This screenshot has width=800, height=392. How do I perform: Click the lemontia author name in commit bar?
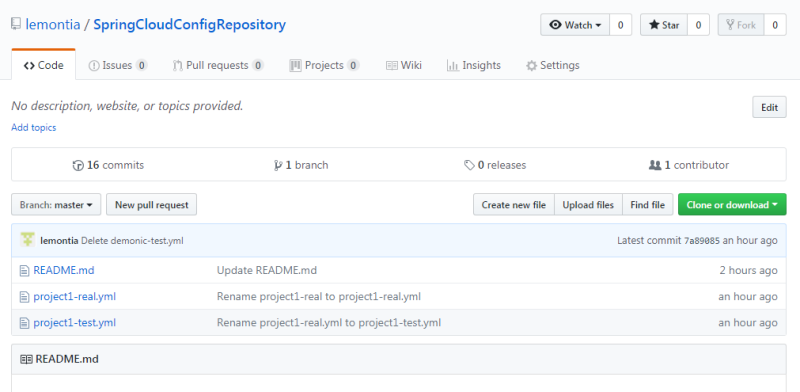click(59, 240)
